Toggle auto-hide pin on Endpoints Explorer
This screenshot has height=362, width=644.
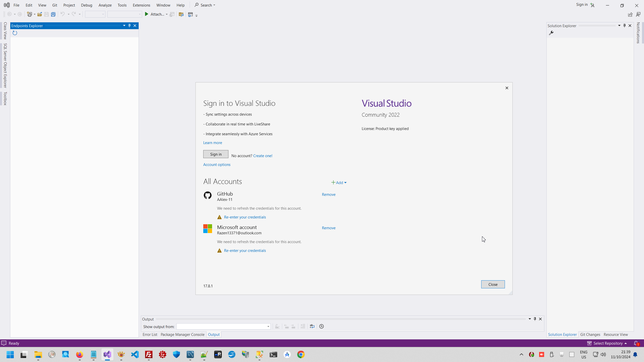tap(129, 26)
